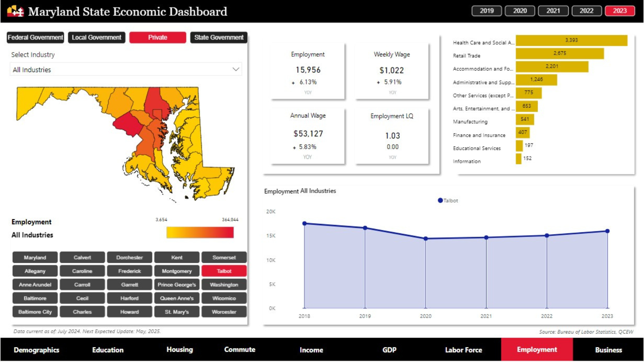Click the employment color gradient legend
The height and width of the screenshot is (362, 644).
tap(200, 232)
